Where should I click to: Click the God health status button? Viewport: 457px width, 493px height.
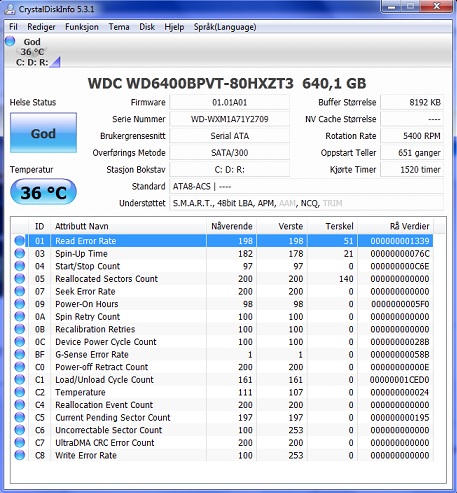coord(43,133)
